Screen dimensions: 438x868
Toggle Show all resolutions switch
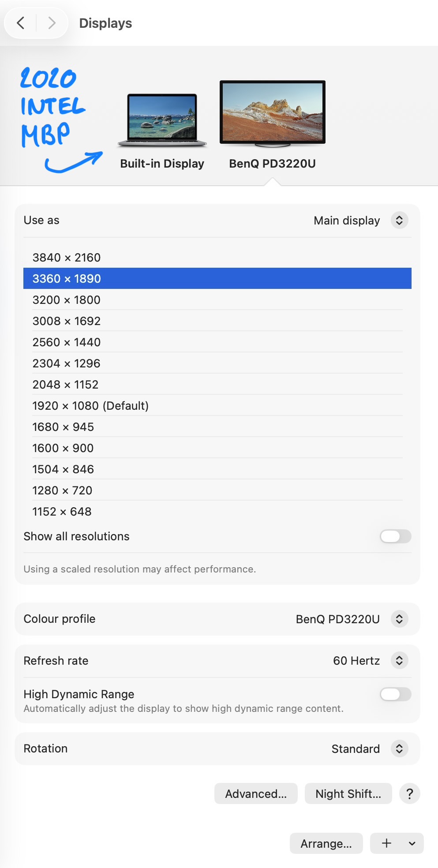point(395,536)
